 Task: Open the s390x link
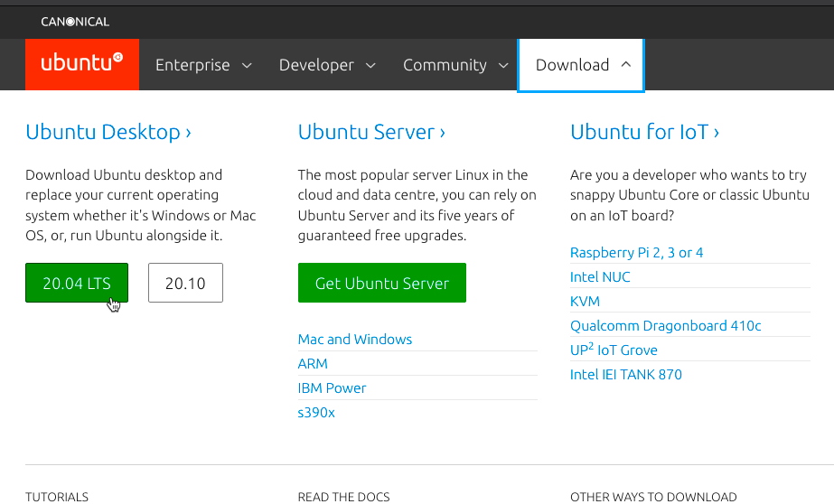pos(316,413)
